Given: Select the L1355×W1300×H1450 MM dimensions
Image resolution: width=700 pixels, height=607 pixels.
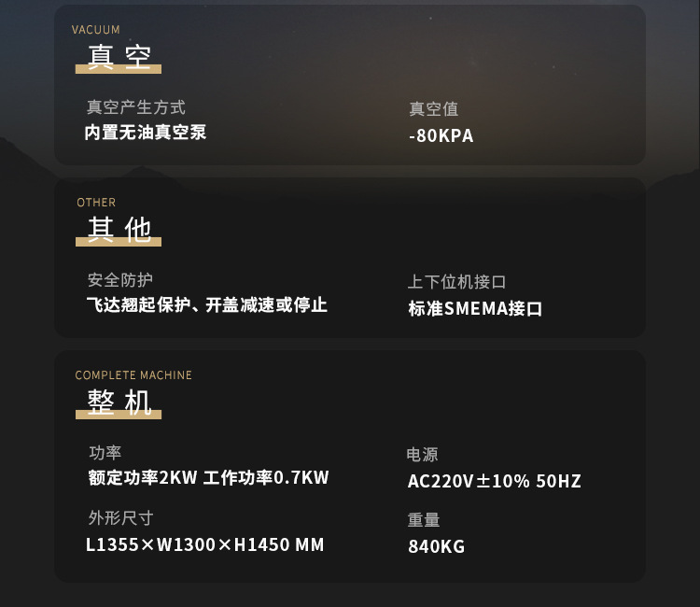Looking at the screenshot, I should [x=205, y=545].
